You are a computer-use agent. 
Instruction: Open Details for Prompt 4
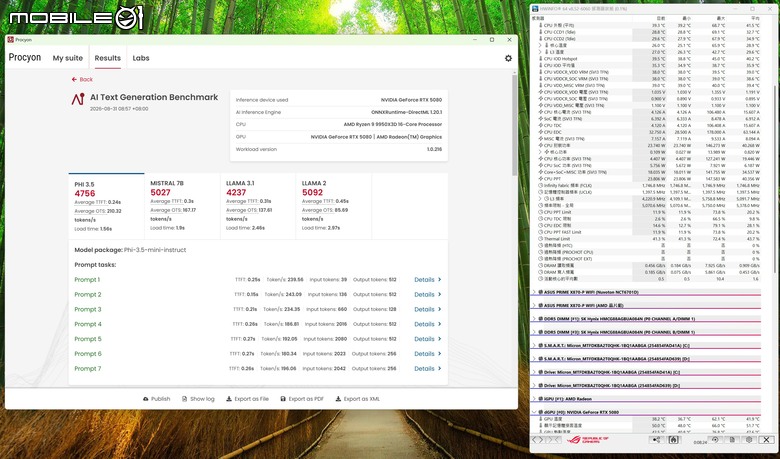[x=427, y=324]
